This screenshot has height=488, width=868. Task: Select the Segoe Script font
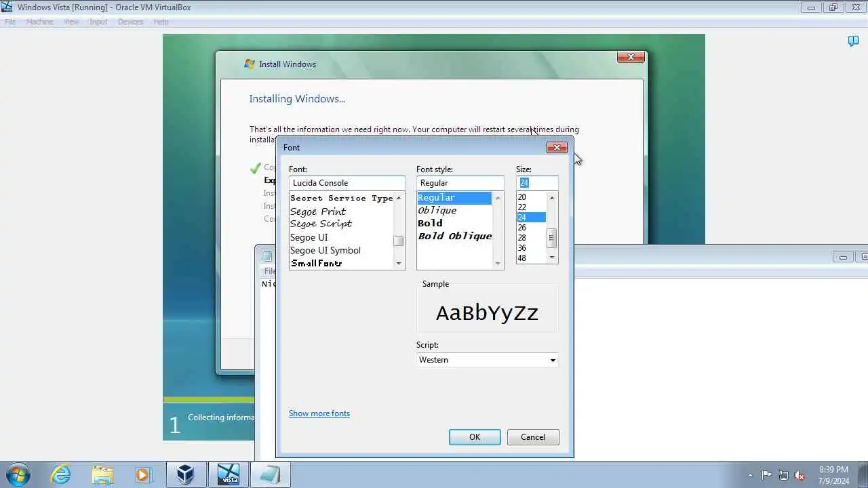point(341,224)
